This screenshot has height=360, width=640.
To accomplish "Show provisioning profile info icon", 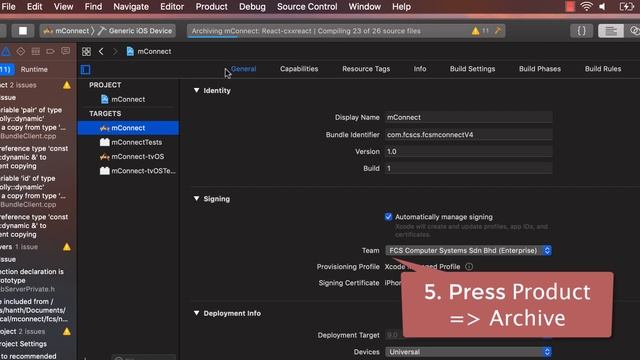I will click(x=469, y=267).
